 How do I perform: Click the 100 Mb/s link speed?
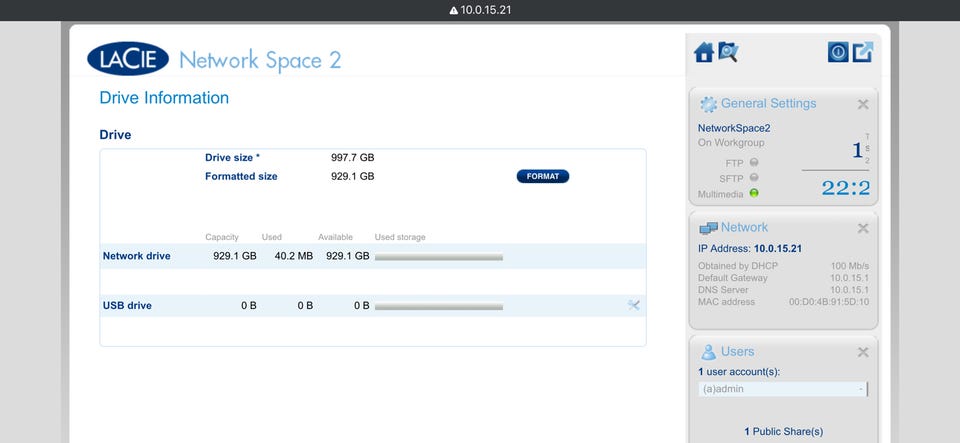tap(850, 266)
